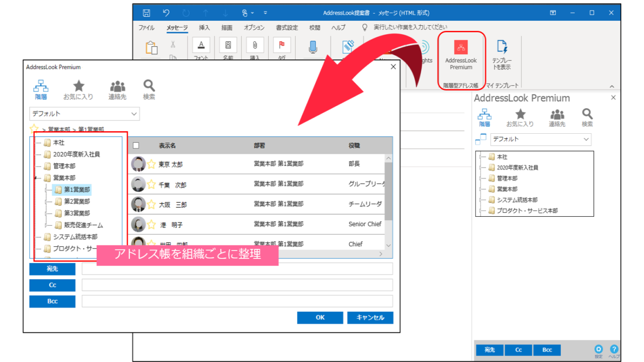Click the breadcrumb star above the folder tree
Viewport: 644px width, 362px height.
click(34, 129)
